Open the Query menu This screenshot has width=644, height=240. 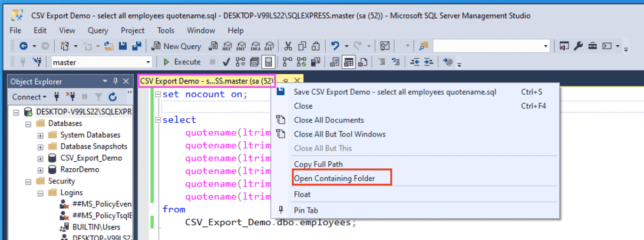pyautogui.click(x=98, y=31)
